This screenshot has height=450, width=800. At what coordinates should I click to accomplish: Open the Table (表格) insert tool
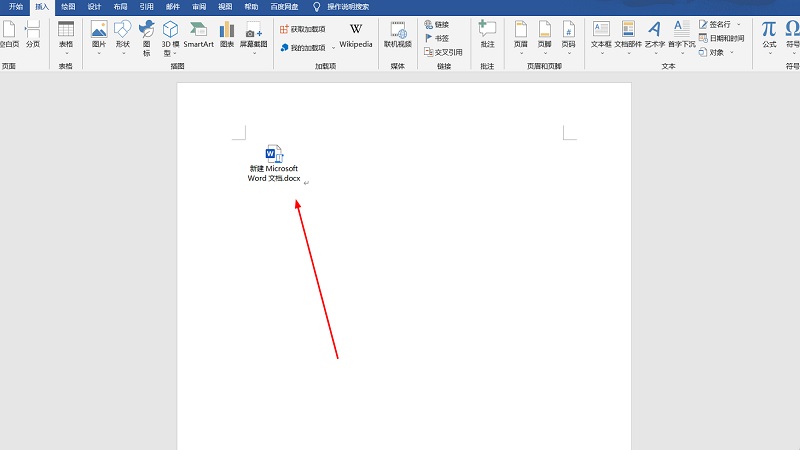(x=66, y=38)
